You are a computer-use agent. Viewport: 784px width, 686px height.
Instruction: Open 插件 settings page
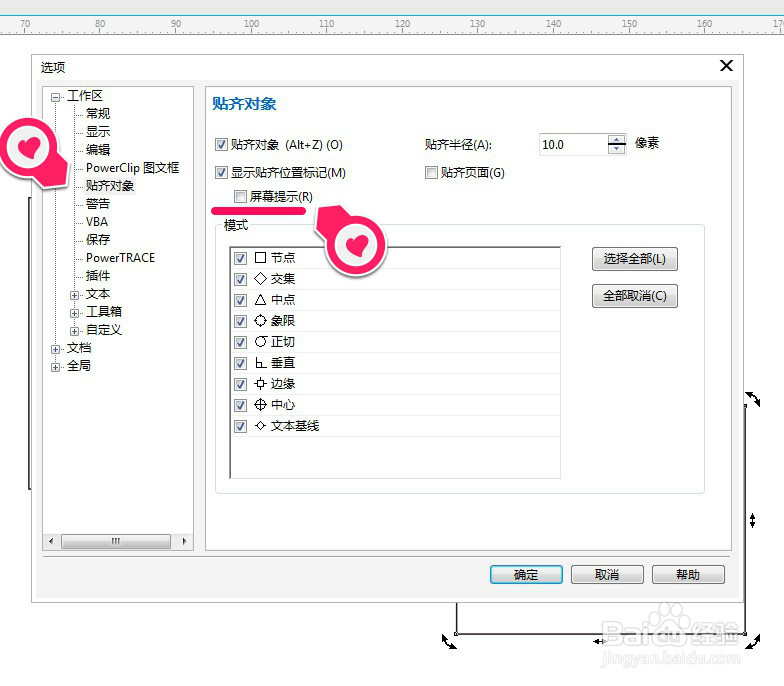pos(98,276)
